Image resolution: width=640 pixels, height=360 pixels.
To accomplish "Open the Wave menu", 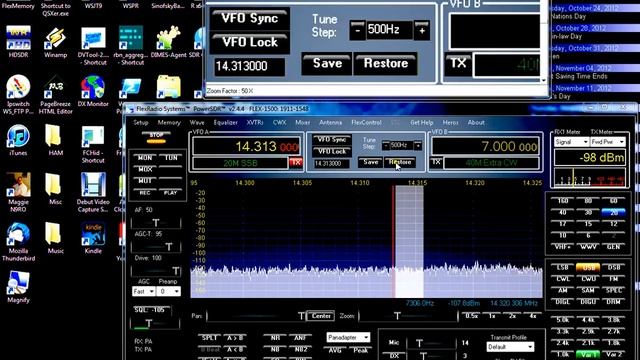I will pos(197,122).
